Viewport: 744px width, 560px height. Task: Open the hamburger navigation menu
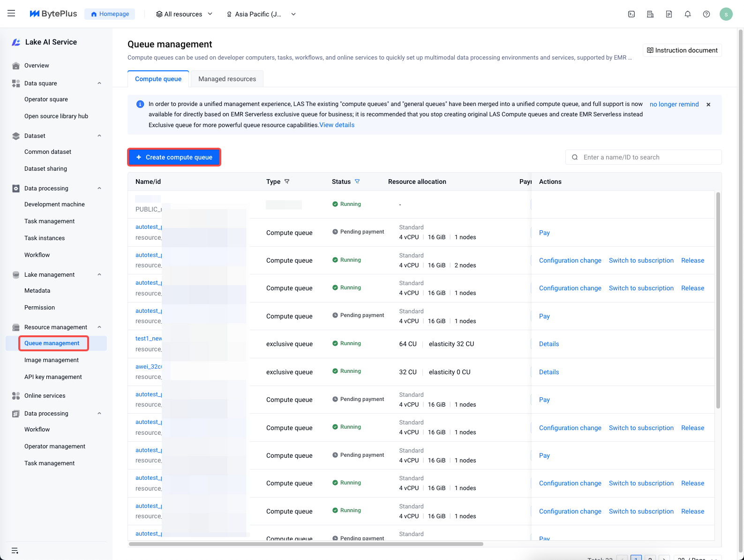click(11, 14)
